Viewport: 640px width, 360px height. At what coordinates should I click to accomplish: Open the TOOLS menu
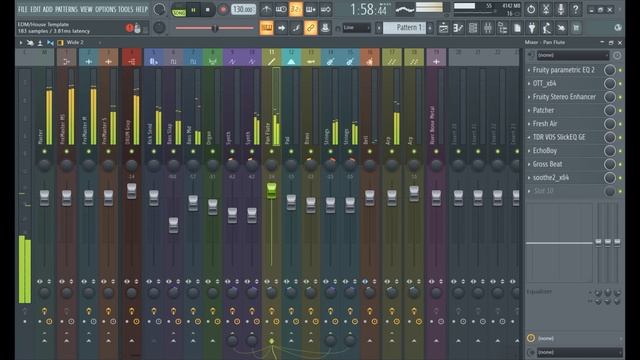tap(125, 9)
